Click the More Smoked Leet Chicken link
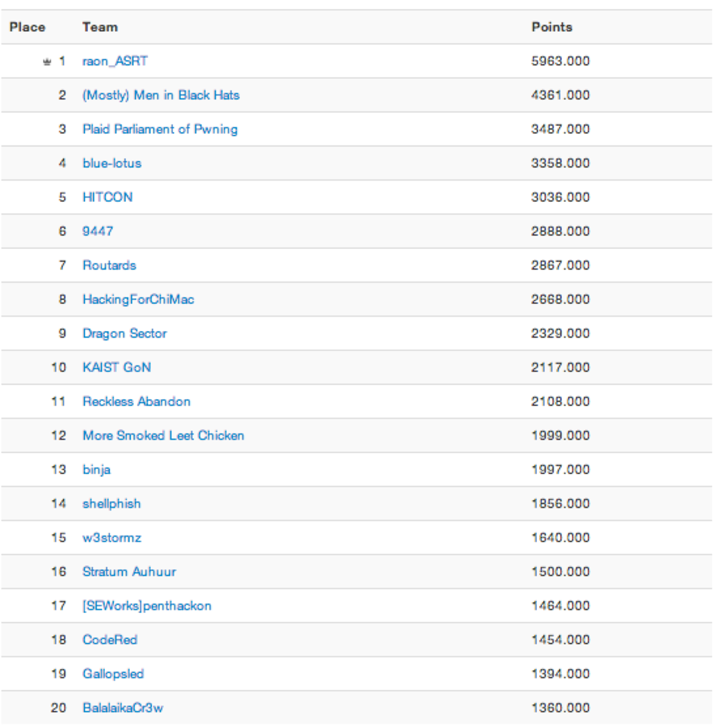Image resolution: width=720 pixels, height=728 pixels. click(x=163, y=435)
